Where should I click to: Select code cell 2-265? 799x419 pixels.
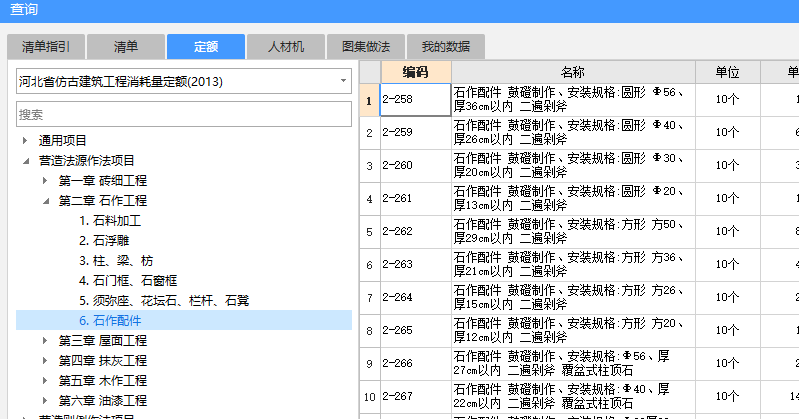416,331
